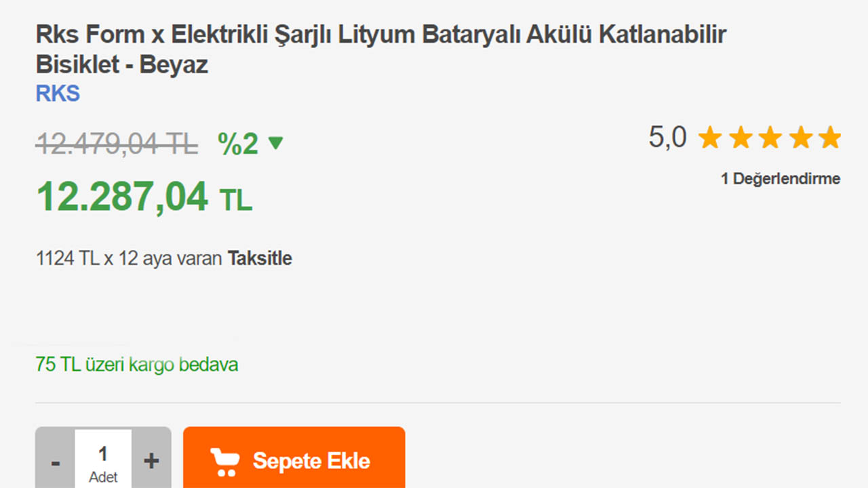Select the fourth rating star
The image size is (868, 488).
(x=800, y=137)
